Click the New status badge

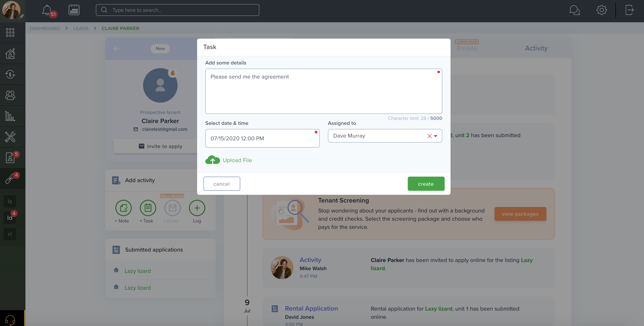pos(160,49)
